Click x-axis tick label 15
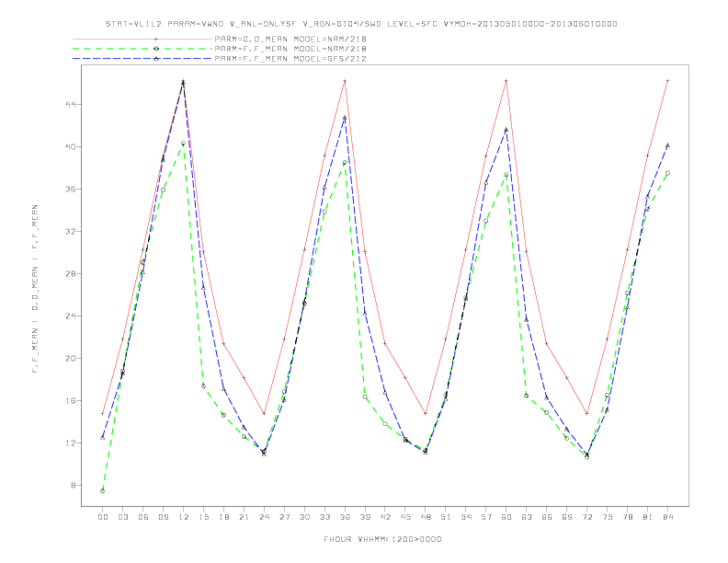728x563 pixels. click(x=203, y=517)
